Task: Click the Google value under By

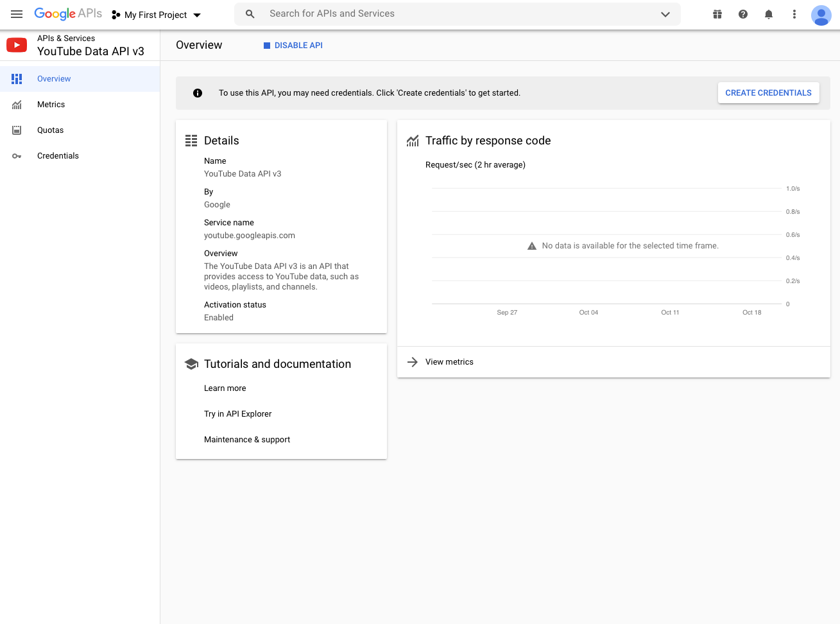Action: (x=217, y=205)
